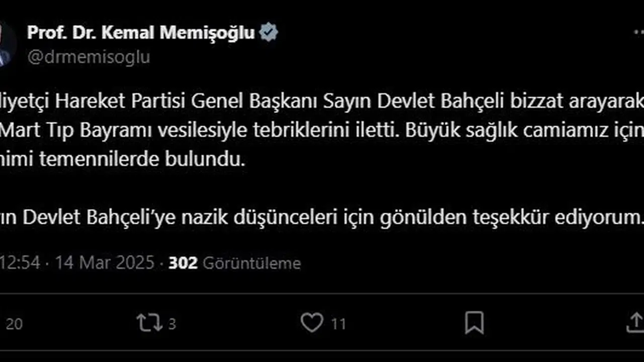Bookmark this tweet
Image resolution: width=644 pixels, height=362 pixels.
474,323
